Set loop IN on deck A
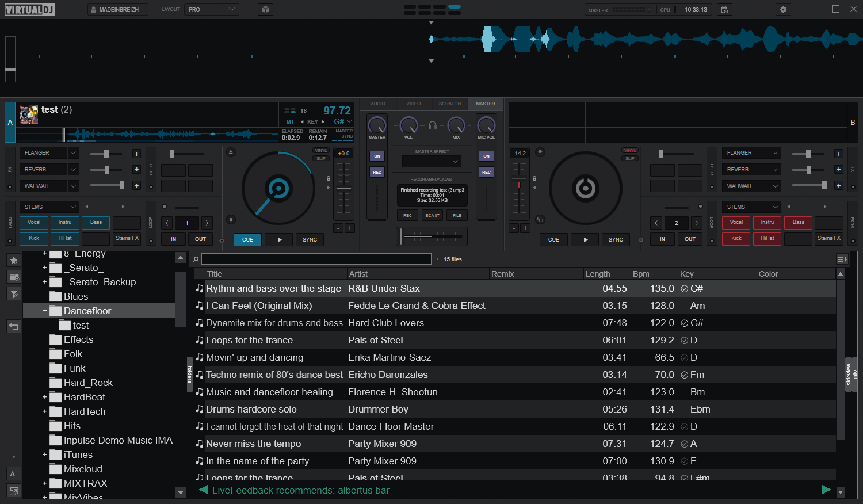 click(x=173, y=239)
